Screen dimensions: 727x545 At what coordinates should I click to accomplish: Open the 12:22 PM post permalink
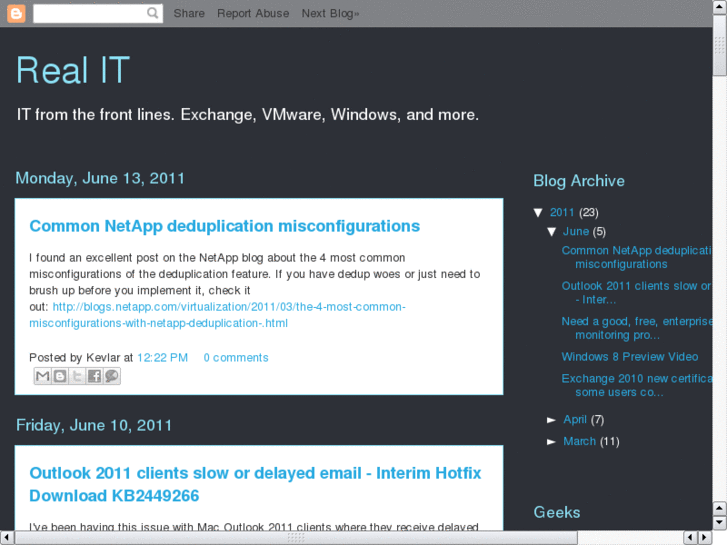tap(162, 358)
